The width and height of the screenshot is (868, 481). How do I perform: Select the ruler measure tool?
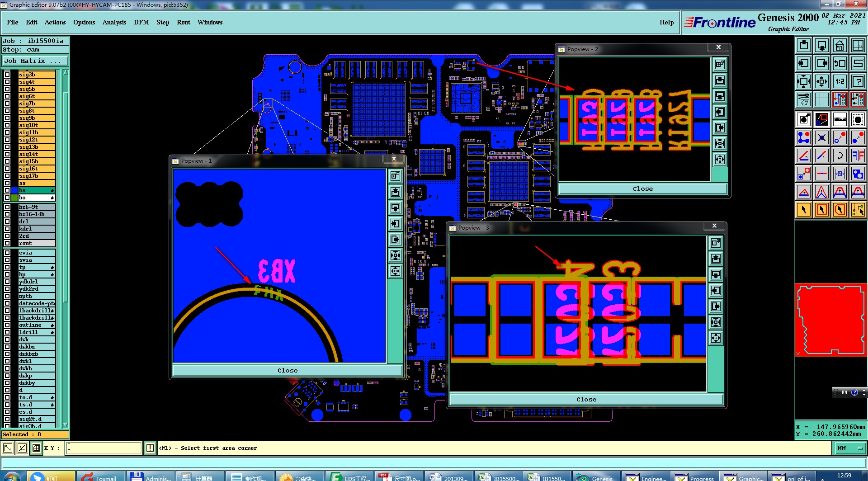coord(840,119)
